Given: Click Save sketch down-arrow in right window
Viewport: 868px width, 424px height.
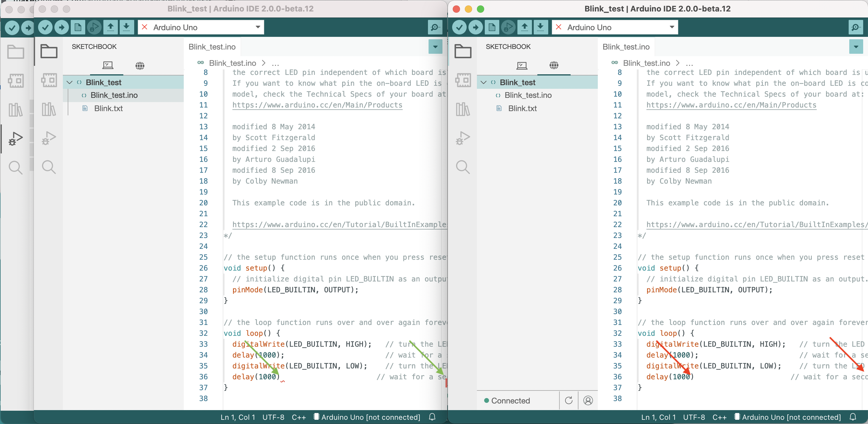Looking at the screenshot, I should 540,27.
